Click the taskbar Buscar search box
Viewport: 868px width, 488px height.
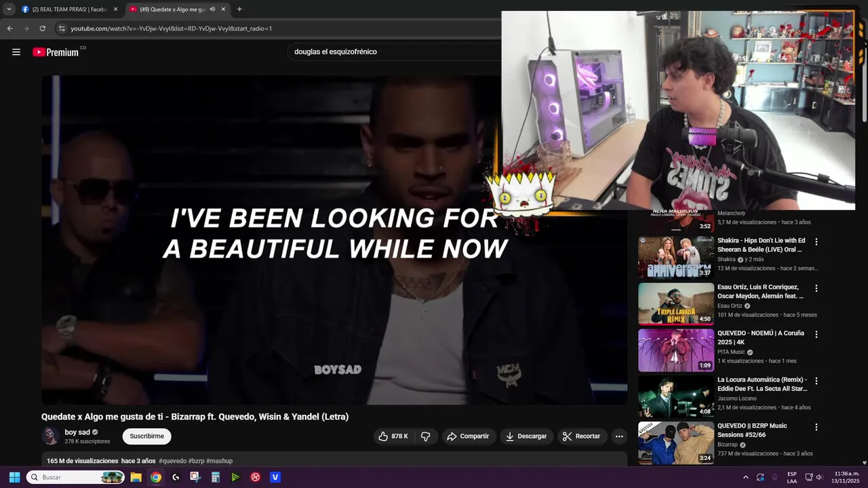76,477
